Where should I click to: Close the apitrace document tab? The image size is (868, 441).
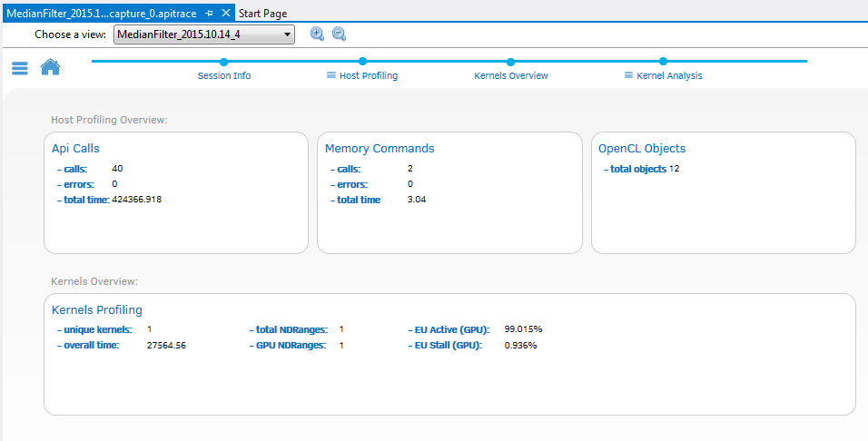tap(226, 14)
